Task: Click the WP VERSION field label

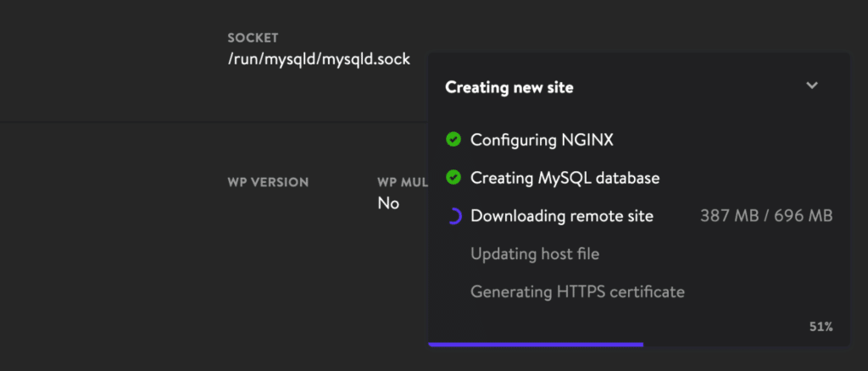Action: (268, 182)
